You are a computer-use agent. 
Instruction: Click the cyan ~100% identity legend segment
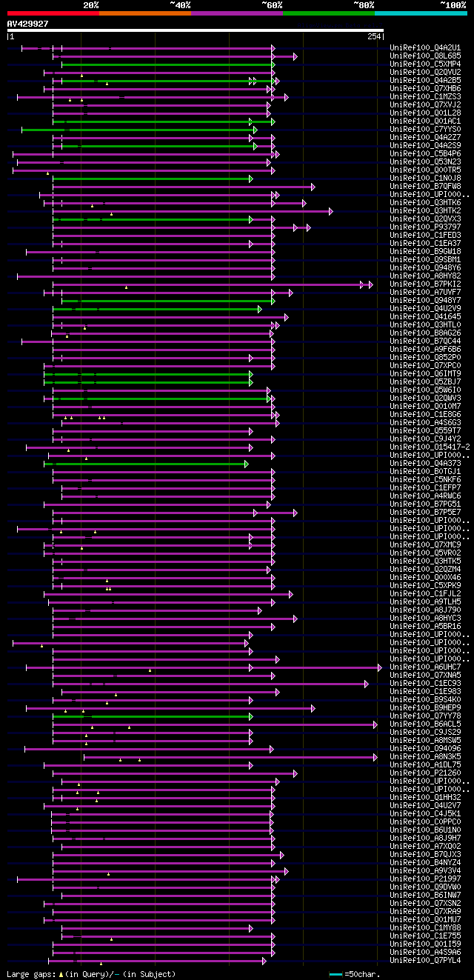tap(420, 13)
